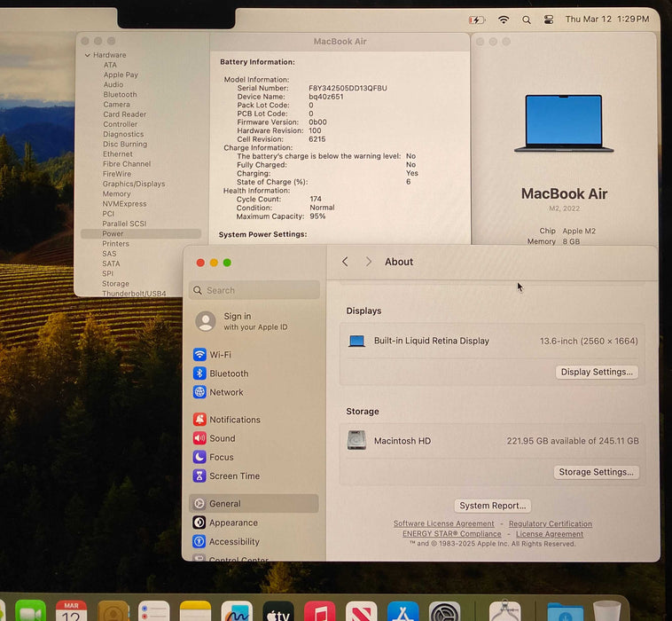Screen dimensions: 672x621
Task: Open License Agreement link
Action: pos(550,534)
